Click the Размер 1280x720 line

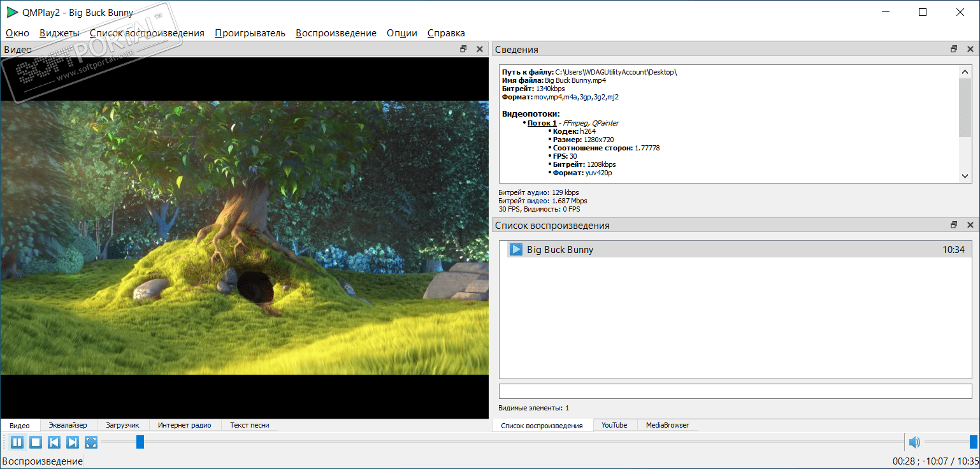pyautogui.click(x=583, y=140)
